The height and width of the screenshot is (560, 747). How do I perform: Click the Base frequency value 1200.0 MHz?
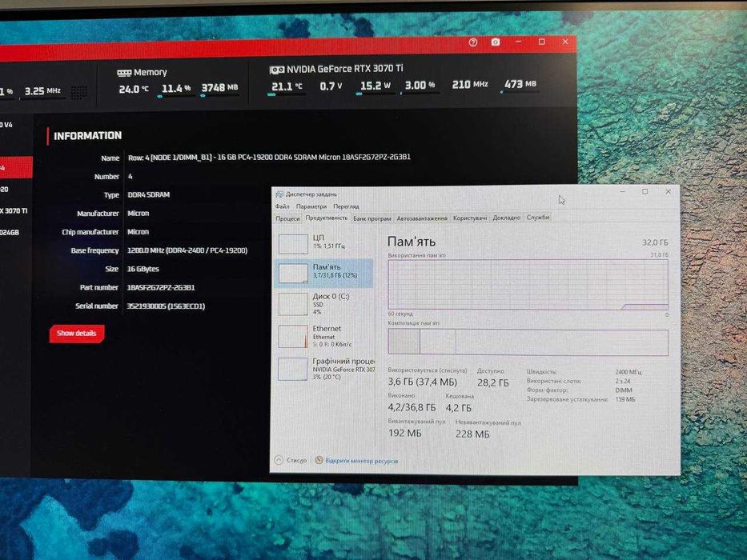187,250
